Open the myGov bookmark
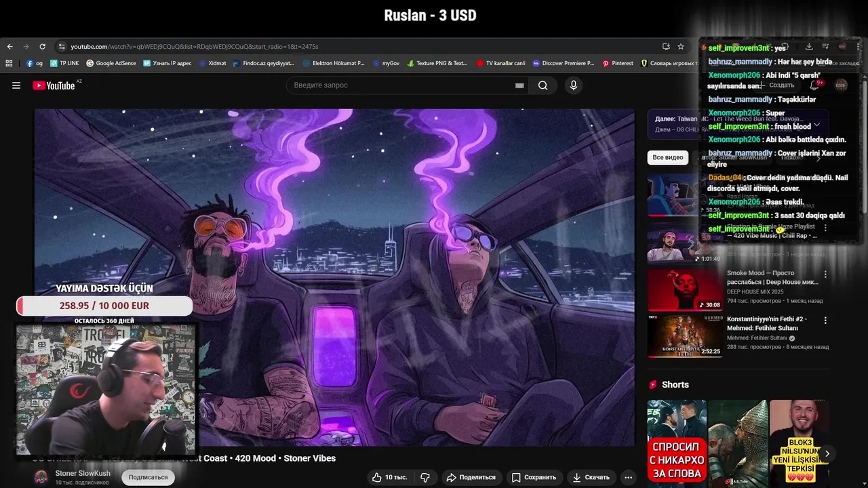Viewport: 868px width, 488px height. (x=386, y=63)
